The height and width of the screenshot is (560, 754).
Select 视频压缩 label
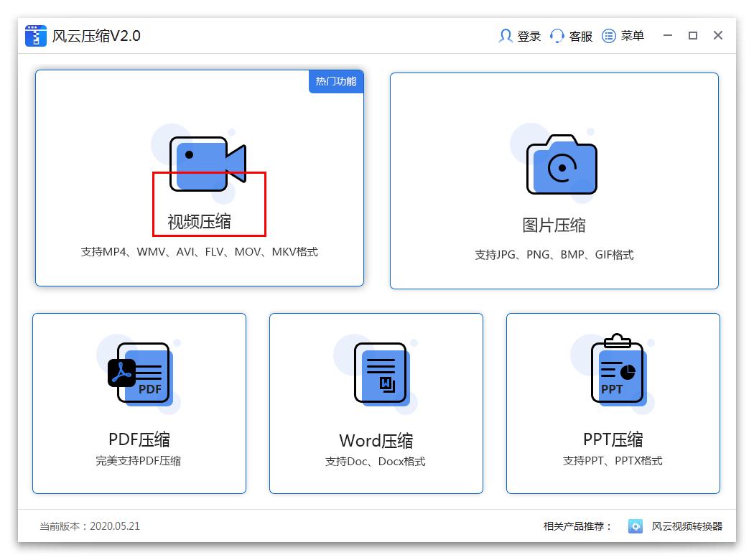click(199, 222)
